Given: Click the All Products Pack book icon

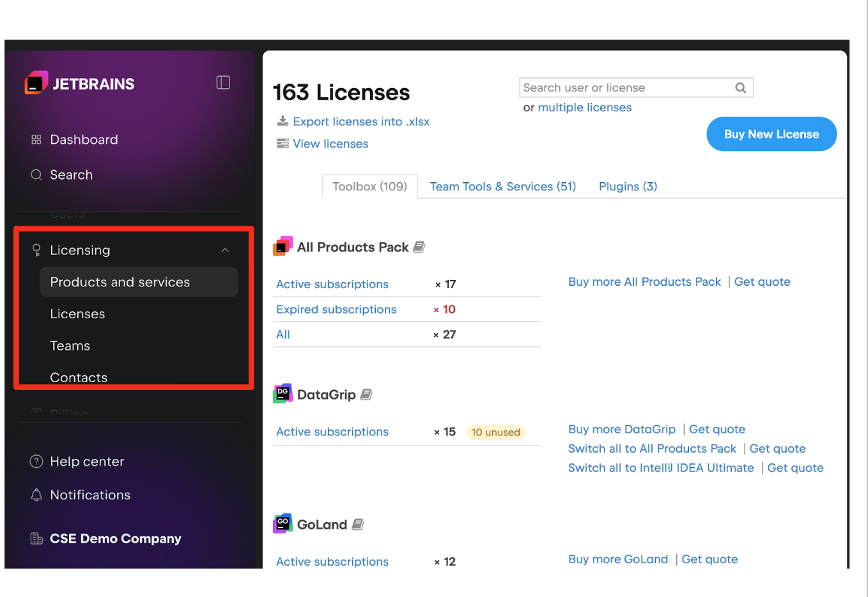Looking at the screenshot, I should [x=419, y=247].
